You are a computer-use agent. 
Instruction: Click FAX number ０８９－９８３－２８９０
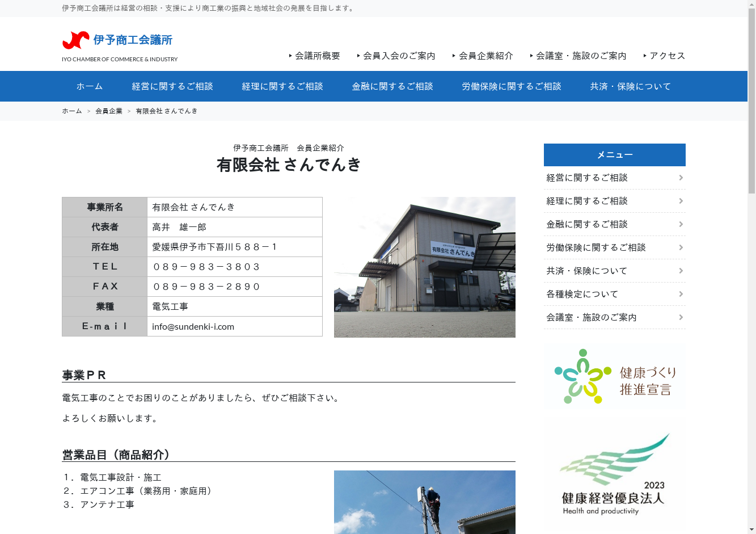point(206,287)
